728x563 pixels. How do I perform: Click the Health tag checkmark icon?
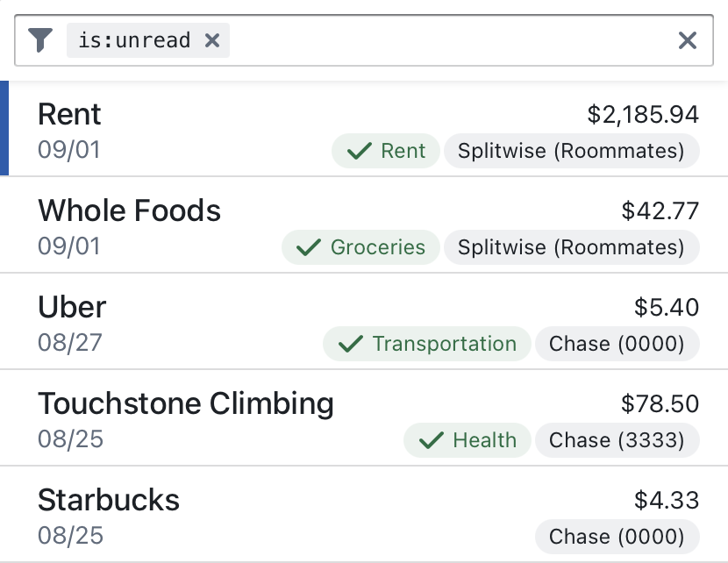tap(431, 440)
